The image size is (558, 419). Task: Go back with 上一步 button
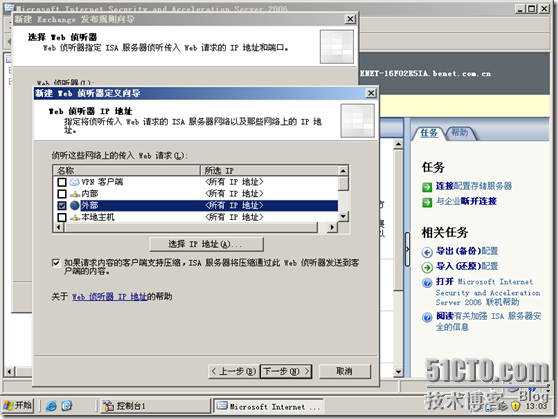tap(233, 371)
